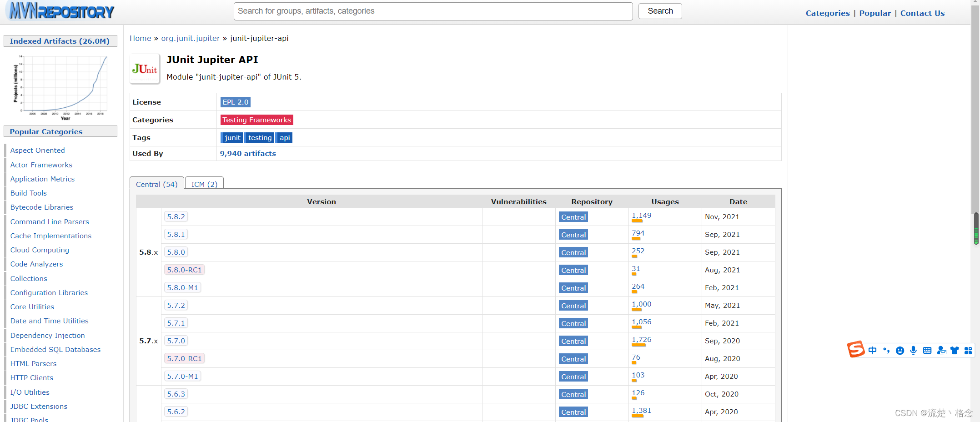Open Bytecode Libraries category
The width and height of the screenshot is (980, 422).
click(42, 207)
